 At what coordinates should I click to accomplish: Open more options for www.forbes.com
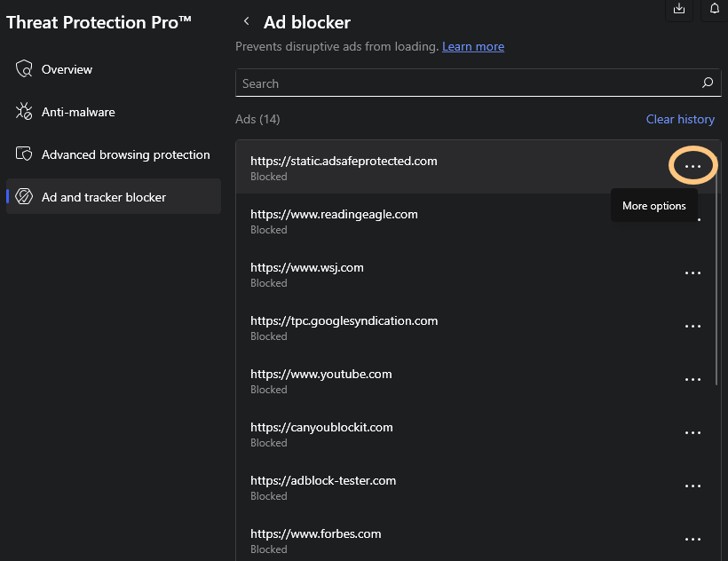(692, 539)
